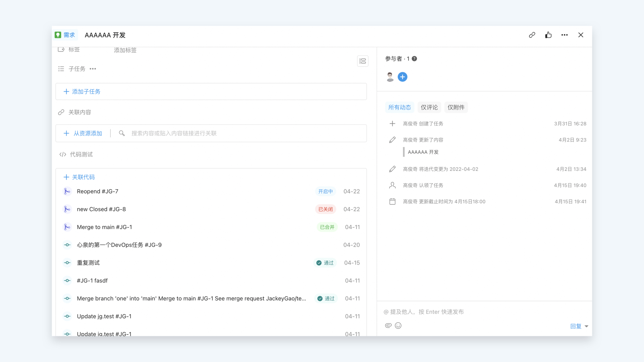Viewport: 644px width, 362px height.
Task: Select the 所有动态 tab
Action: [399, 107]
